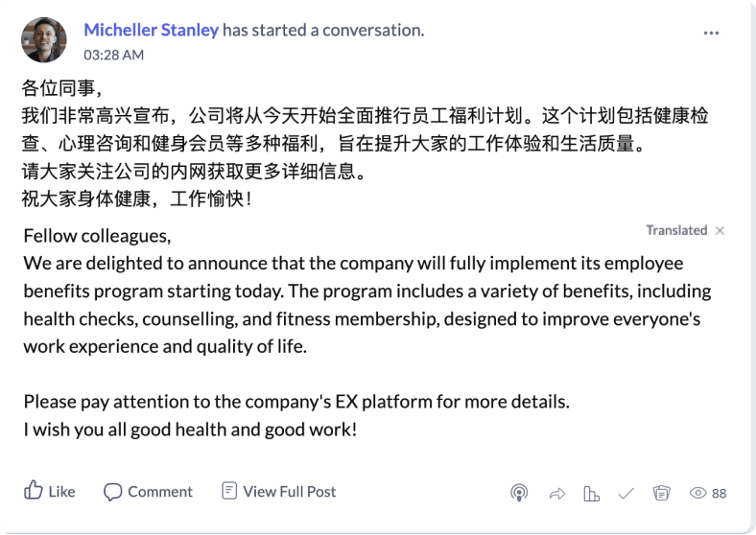Click the 88 views count

(719, 493)
